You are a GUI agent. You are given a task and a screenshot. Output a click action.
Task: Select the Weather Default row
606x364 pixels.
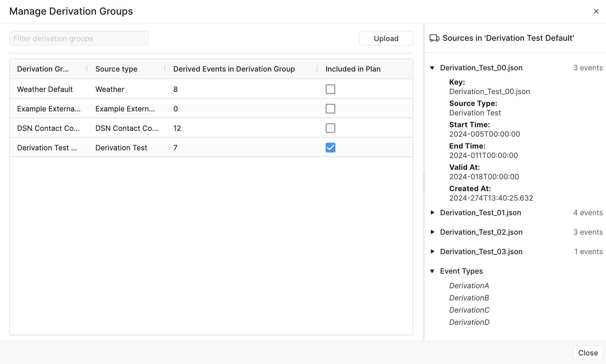[x=45, y=89]
